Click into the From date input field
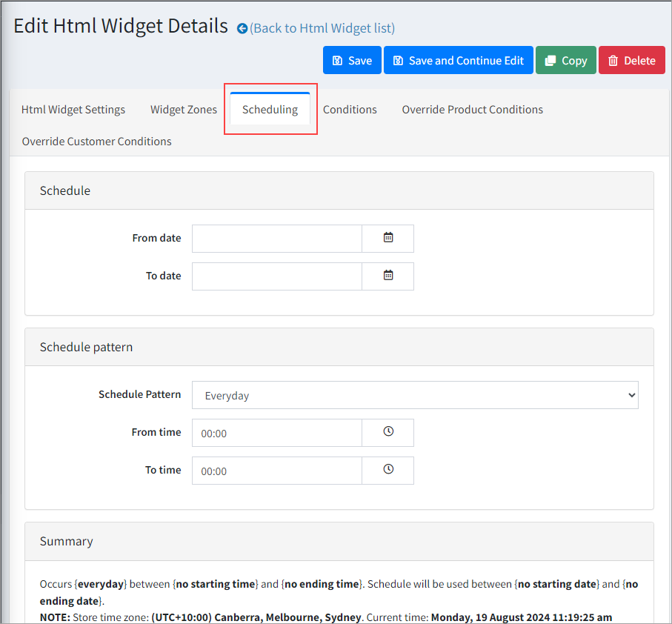The image size is (672, 624). 276,239
